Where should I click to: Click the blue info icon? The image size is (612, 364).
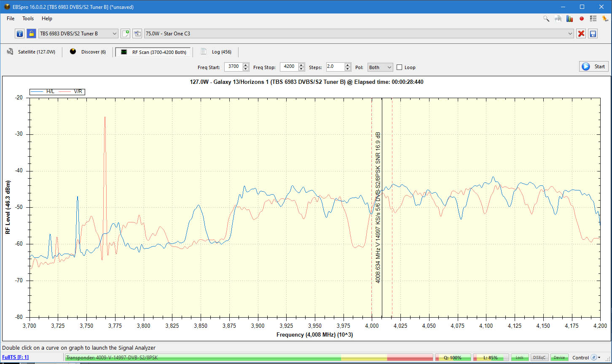19,34
